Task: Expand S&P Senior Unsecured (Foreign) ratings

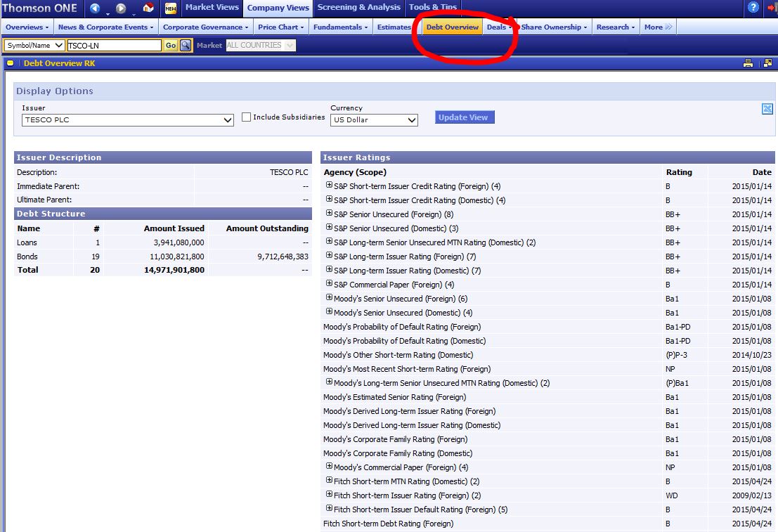Action: pyautogui.click(x=329, y=214)
